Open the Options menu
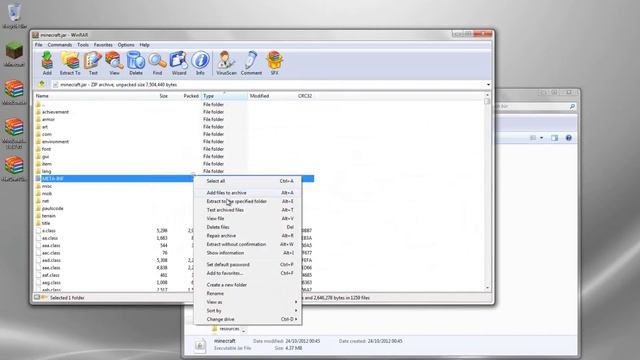This screenshot has height=360, width=640. pyautogui.click(x=126, y=45)
